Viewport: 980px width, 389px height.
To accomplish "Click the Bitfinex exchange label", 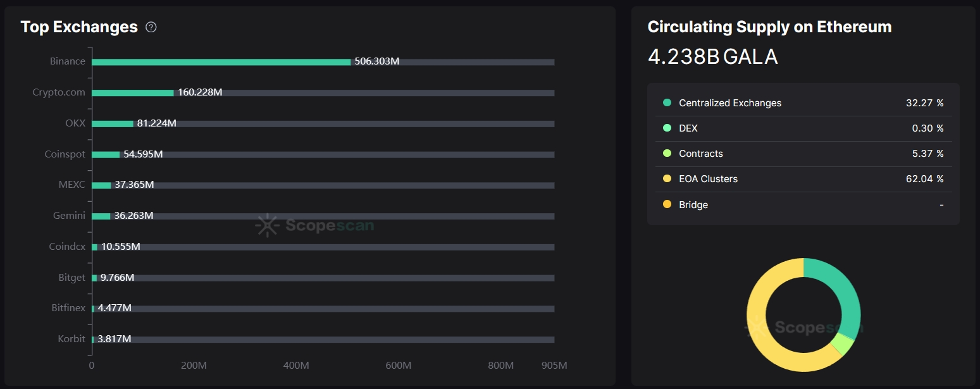I will point(68,309).
